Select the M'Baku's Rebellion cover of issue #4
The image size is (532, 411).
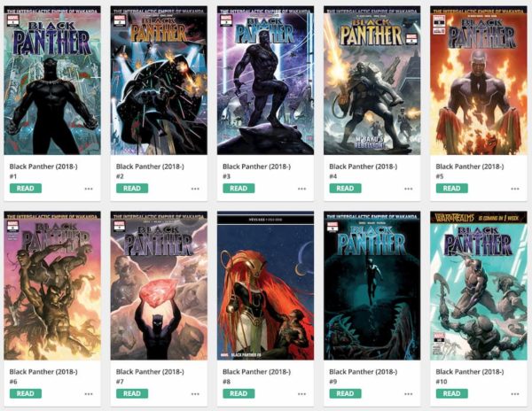[372, 81]
